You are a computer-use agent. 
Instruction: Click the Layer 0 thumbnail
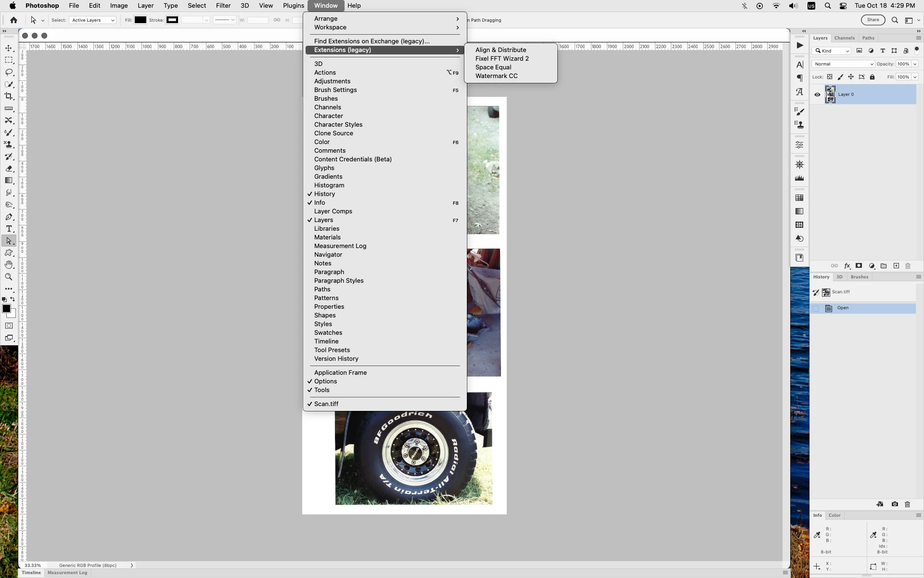830,94
